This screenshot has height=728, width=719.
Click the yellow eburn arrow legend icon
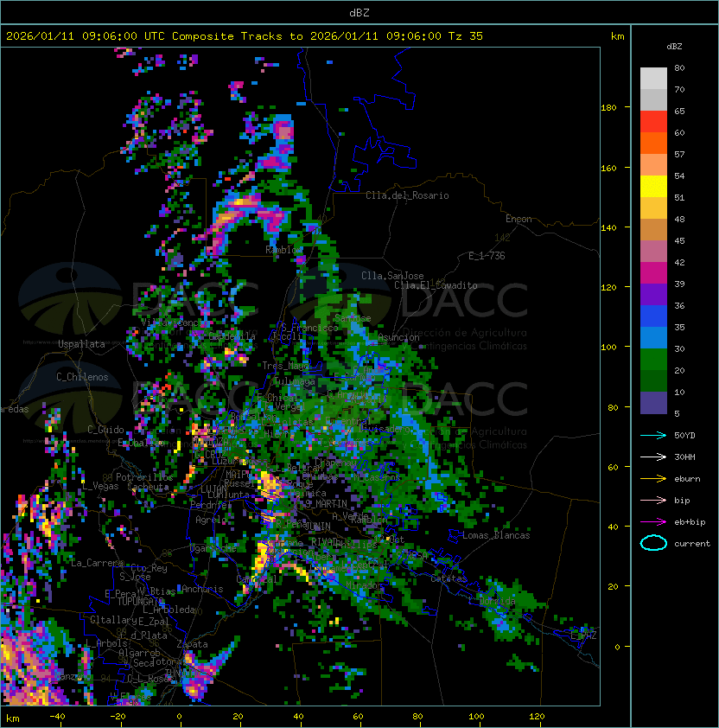(x=653, y=479)
